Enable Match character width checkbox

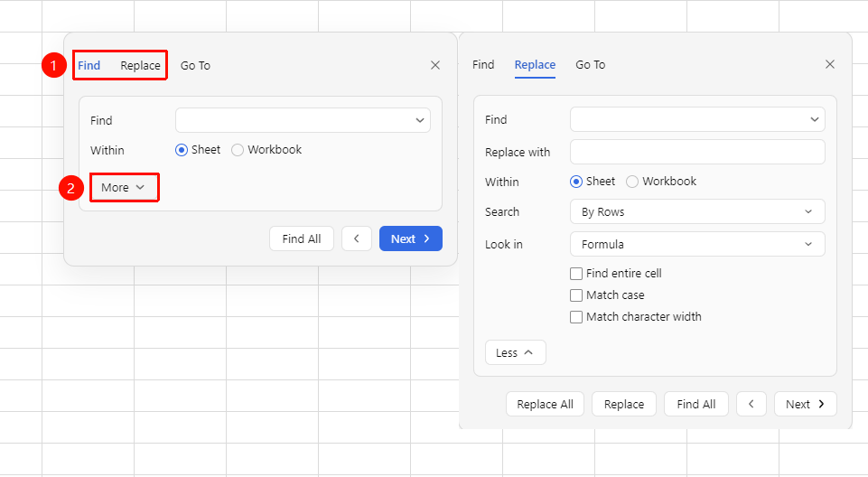click(576, 316)
